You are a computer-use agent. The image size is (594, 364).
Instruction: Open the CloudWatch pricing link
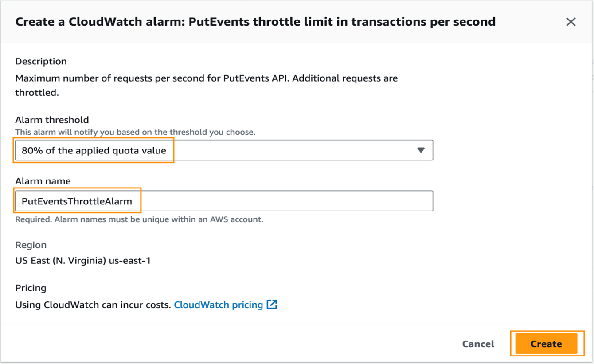218,305
